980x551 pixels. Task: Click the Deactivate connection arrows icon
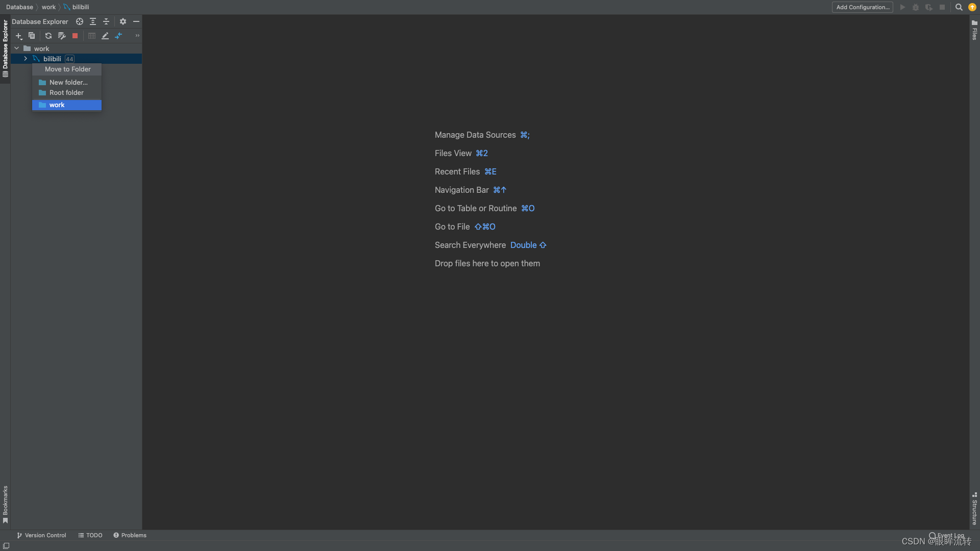(x=119, y=36)
